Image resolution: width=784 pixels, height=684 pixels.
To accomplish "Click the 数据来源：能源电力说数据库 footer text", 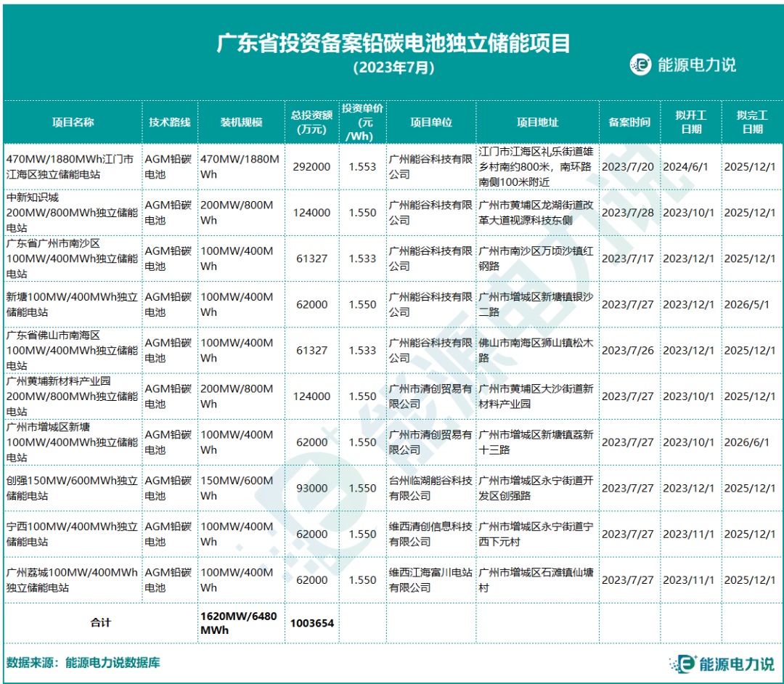I will coord(83,663).
